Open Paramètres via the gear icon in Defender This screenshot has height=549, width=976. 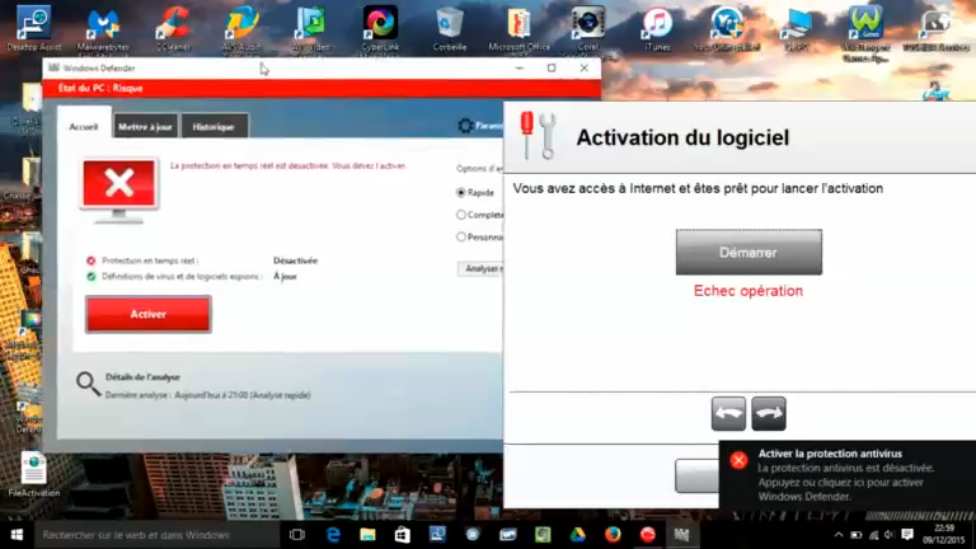tap(465, 126)
